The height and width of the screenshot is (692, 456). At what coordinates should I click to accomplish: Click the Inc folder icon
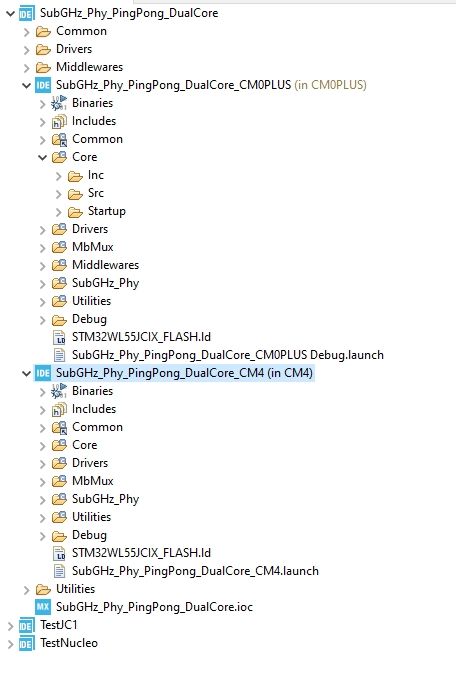tap(75, 176)
